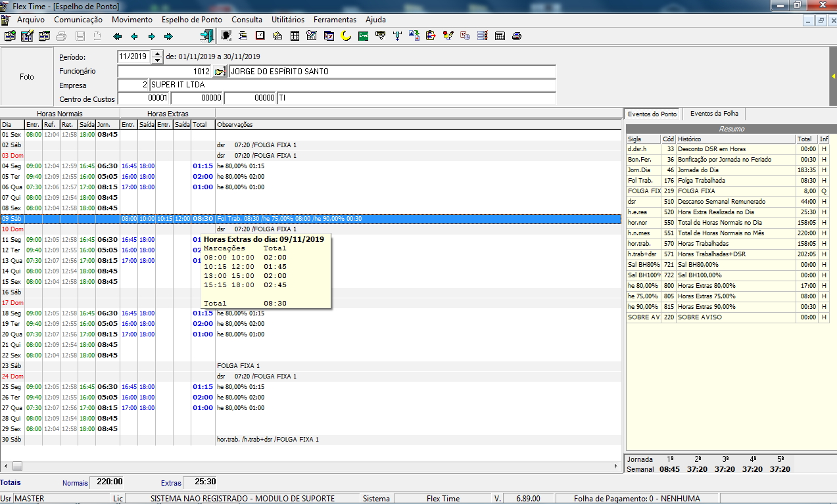Click the new record toolbar icon
The width and height of the screenshot is (837, 504).
[x=10, y=36]
